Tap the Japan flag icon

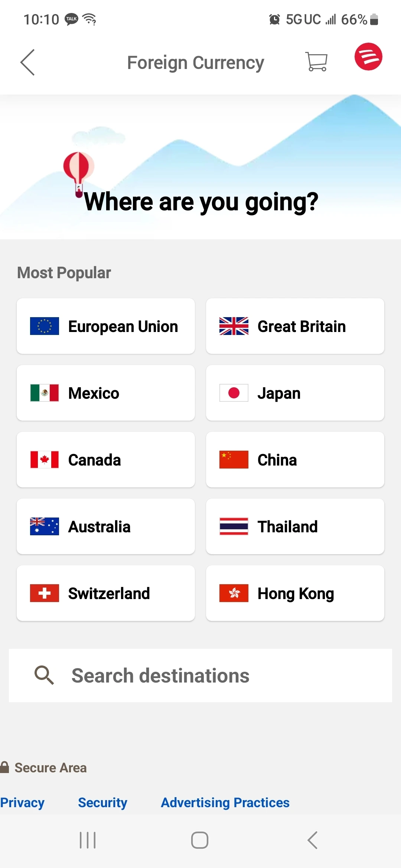point(234,393)
